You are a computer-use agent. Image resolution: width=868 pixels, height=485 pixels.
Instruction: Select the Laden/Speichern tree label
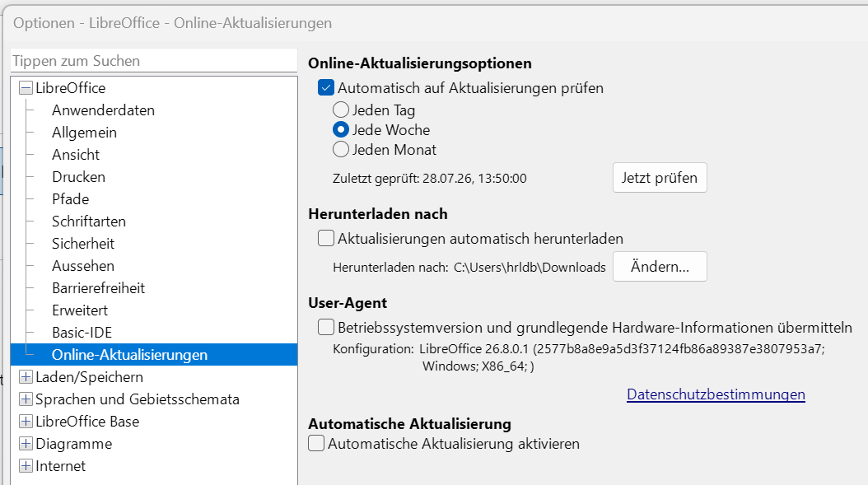[x=89, y=377]
